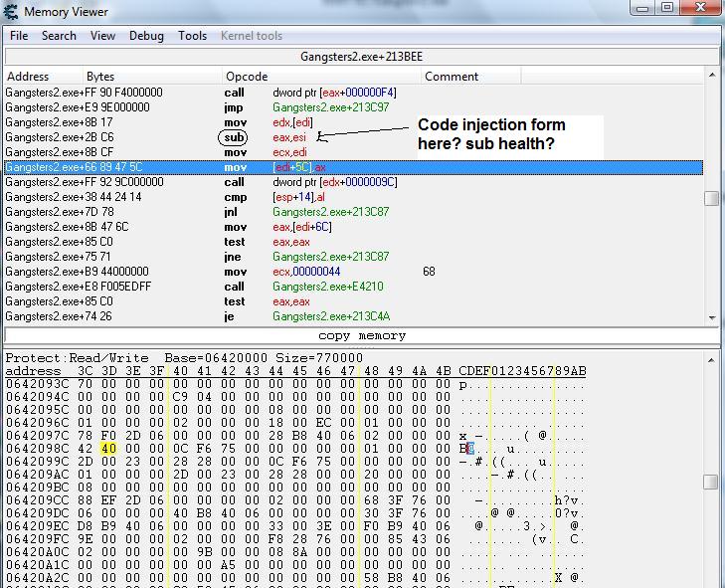Click the disassembler vertical scrollbar thumb
Image resolution: width=725 pixels, height=588 pixels.
[x=711, y=198]
